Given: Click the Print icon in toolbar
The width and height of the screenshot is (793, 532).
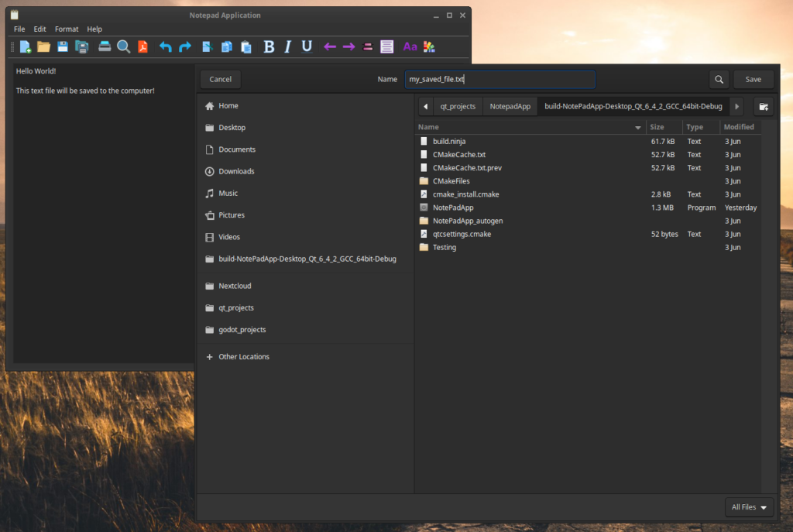Looking at the screenshot, I should coord(105,47).
